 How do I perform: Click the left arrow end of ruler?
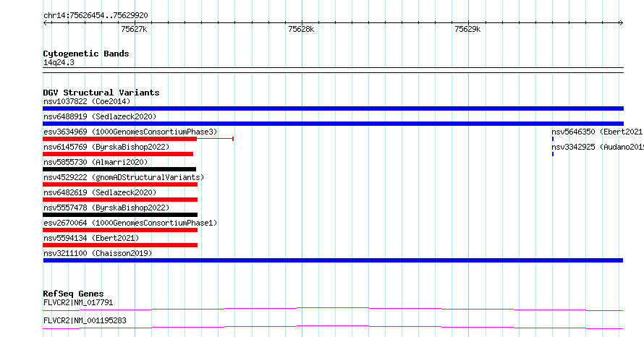pyautogui.click(x=45, y=22)
